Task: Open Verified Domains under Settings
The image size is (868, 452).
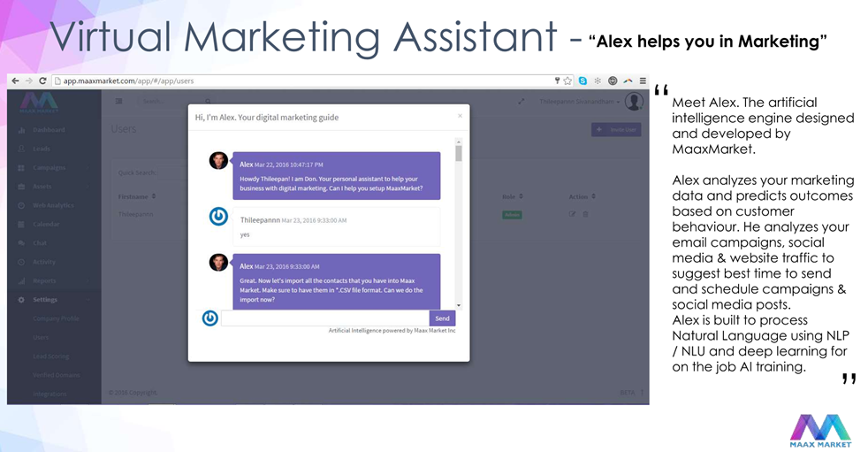Action: point(56,375)
